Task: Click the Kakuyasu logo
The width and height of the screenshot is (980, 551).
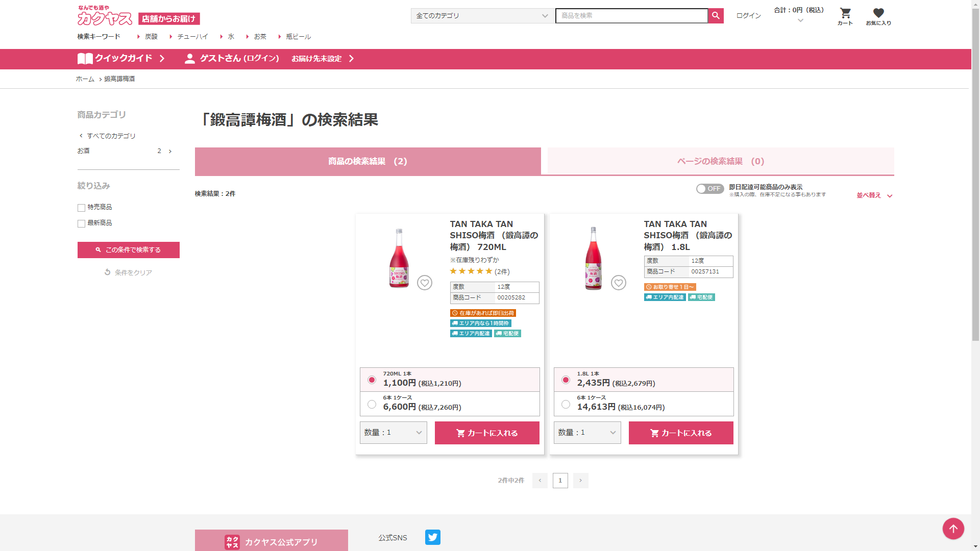Action: pos(105,16)
